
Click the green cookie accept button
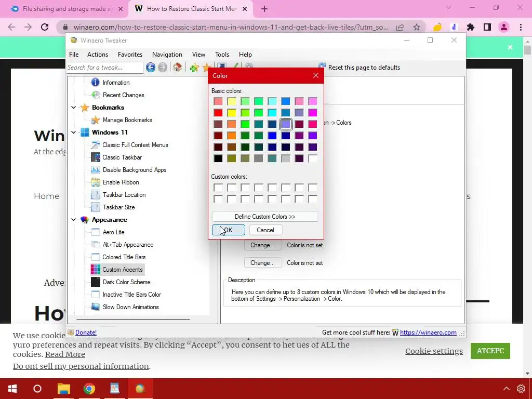click(x=490, y=351)
